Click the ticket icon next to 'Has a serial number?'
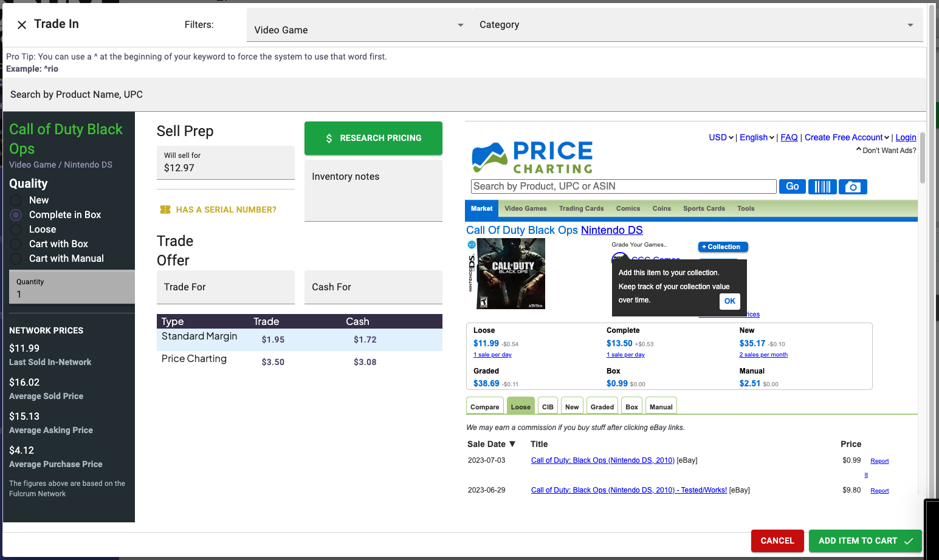 (164, 210)
